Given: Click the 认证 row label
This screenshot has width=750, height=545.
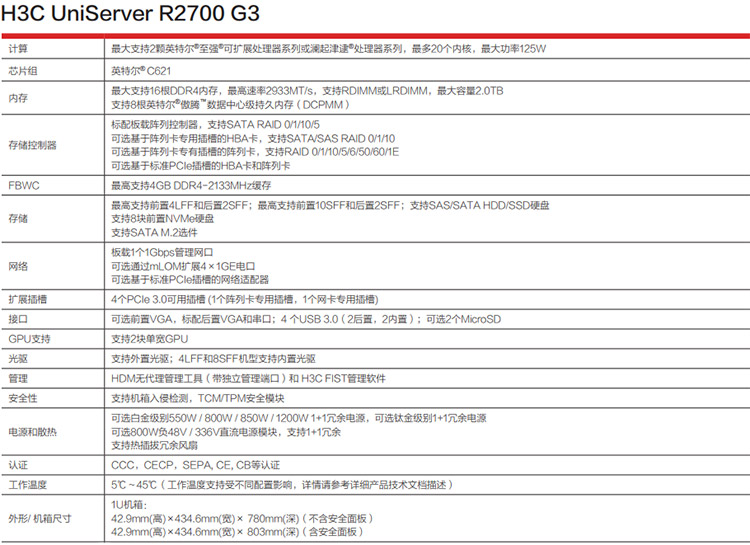Looking at the screenshot, I should (x=18, y=465).
